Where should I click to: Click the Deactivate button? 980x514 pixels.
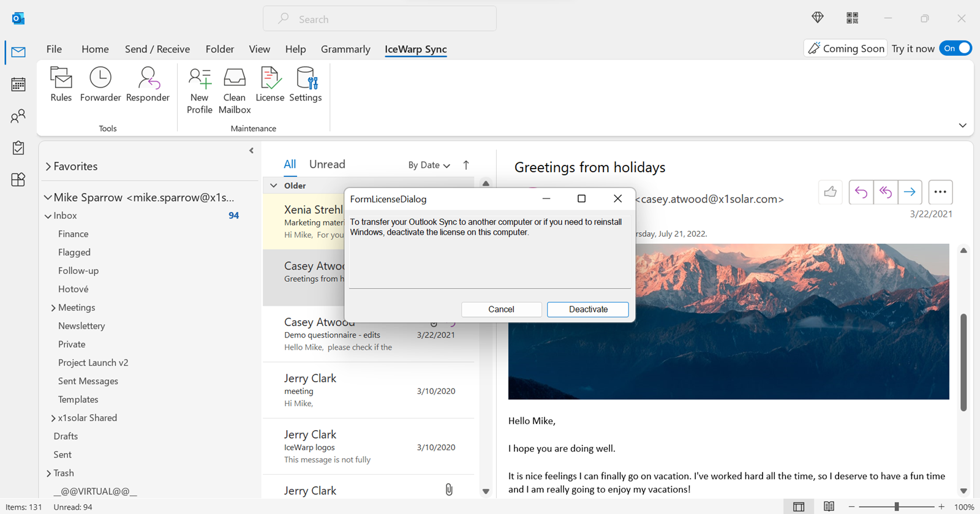[588, 309]
